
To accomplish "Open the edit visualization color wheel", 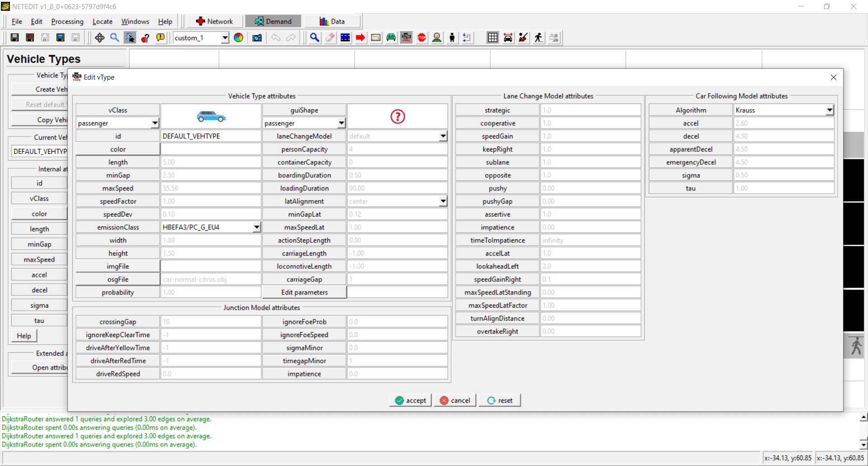I will click(238, 38).
